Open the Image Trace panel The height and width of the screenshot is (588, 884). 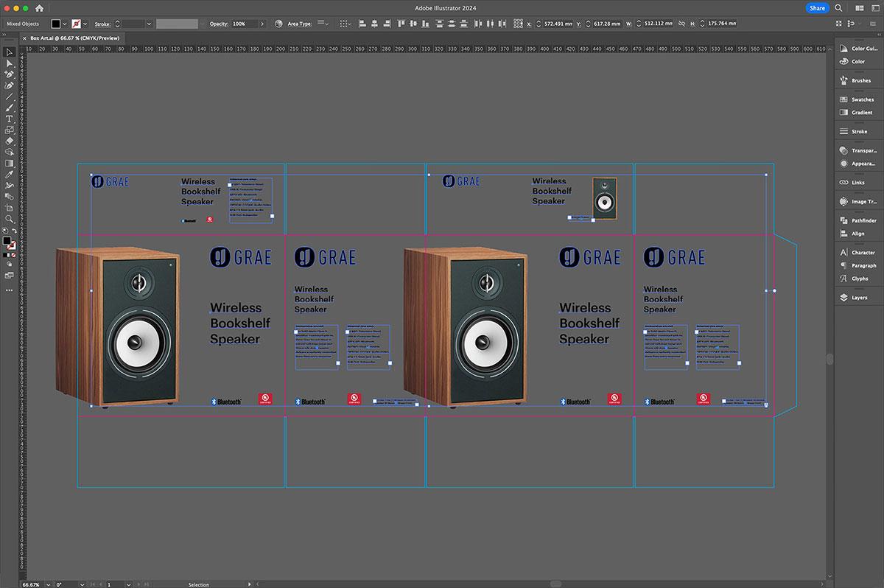pyautogui.click(x=859, y=201)
